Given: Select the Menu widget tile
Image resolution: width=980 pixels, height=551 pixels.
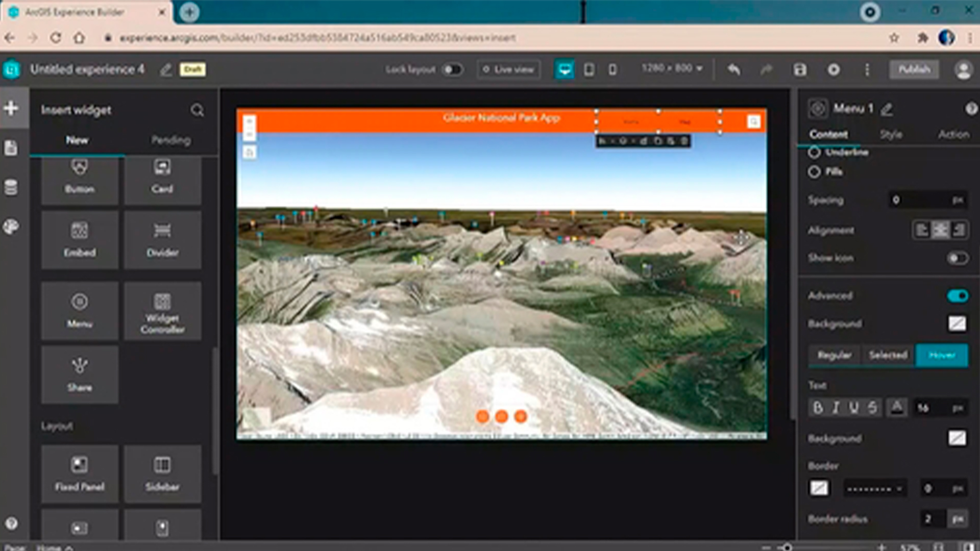Looking at the screenshot, I should [x=80, y=310].
